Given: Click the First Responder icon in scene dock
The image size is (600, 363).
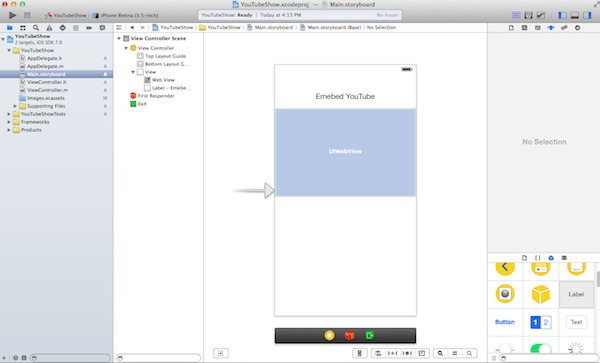Looking at the screenshot, I should pos(349,335).
